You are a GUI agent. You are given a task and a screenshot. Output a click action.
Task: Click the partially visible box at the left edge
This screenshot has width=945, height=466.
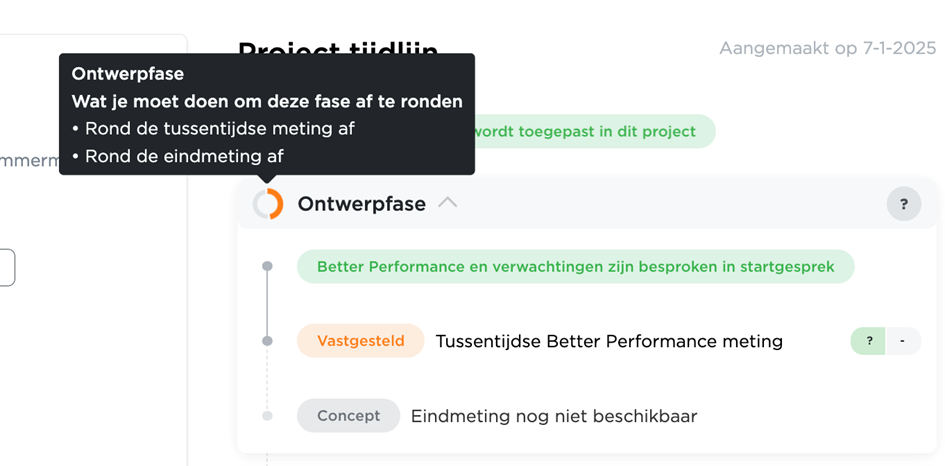click(7, 268)
